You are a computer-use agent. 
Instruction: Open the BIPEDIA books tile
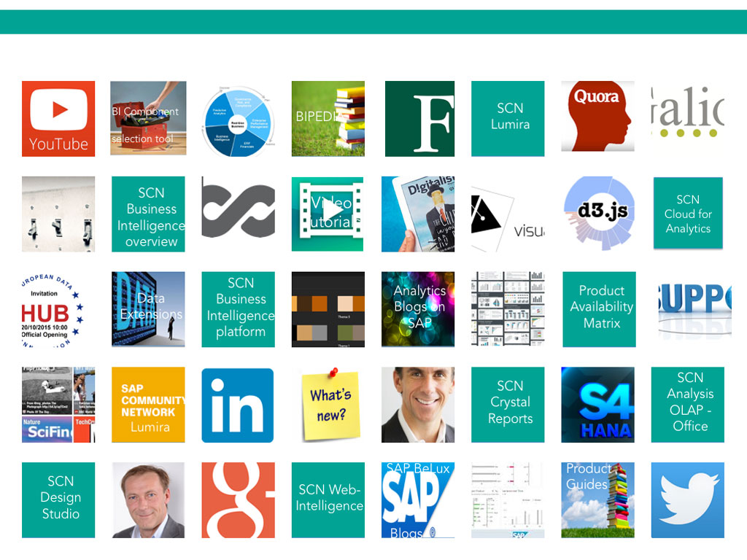(328, 119)
